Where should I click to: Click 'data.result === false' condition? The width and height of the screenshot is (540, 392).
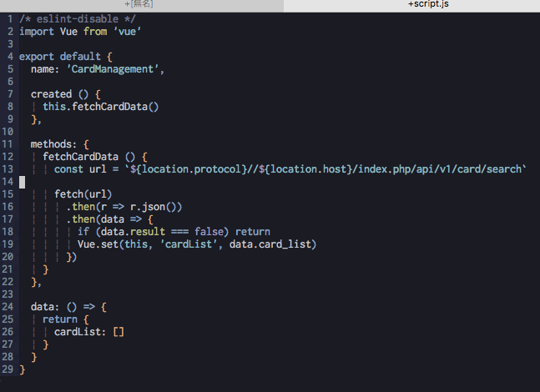coord(162,232)
